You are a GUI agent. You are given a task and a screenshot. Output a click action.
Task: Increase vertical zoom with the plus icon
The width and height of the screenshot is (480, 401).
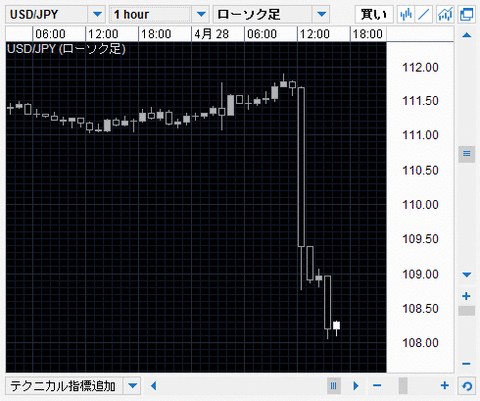(466, 296)
